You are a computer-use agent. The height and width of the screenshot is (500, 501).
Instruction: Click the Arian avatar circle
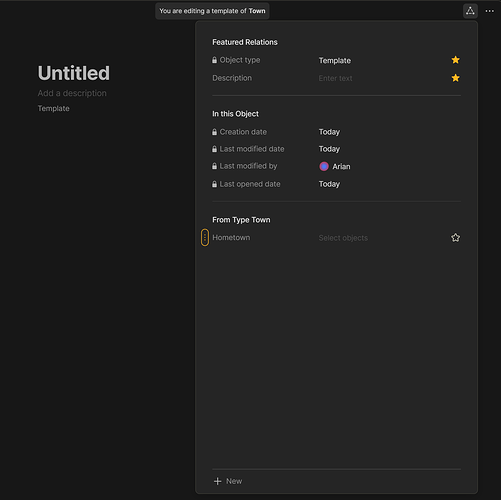pyautogui.click(x=324, y=166)
